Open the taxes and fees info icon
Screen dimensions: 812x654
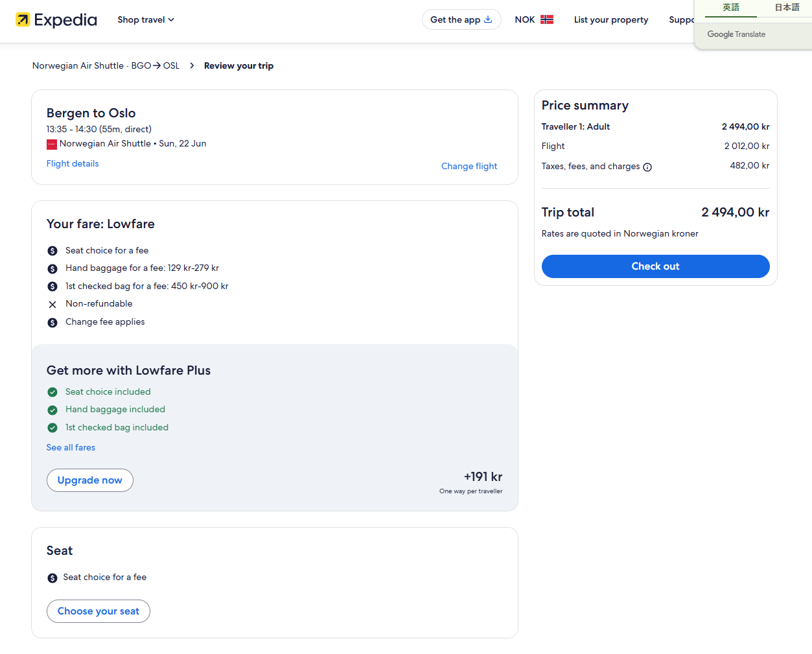pyautogui.click(x=647, y=167)
